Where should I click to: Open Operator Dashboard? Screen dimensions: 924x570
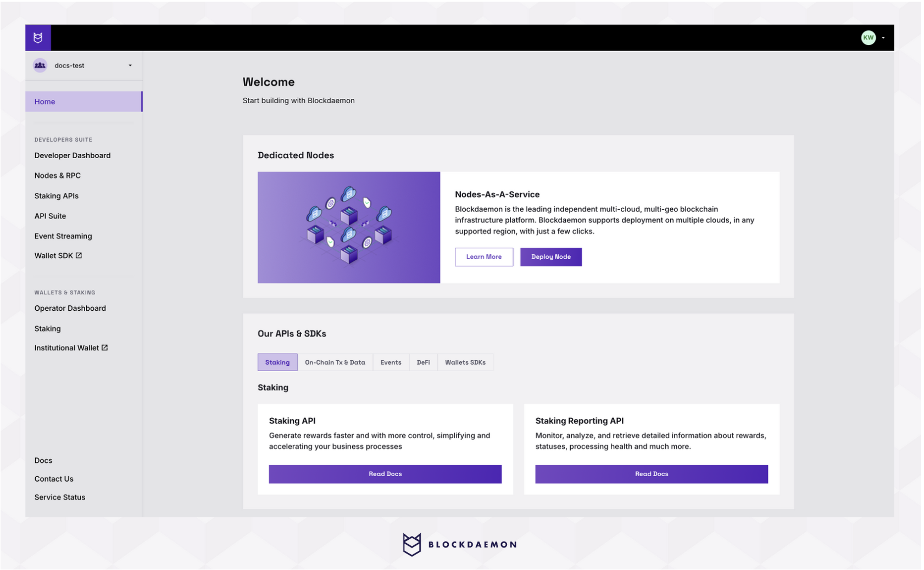tap(70, 309)
